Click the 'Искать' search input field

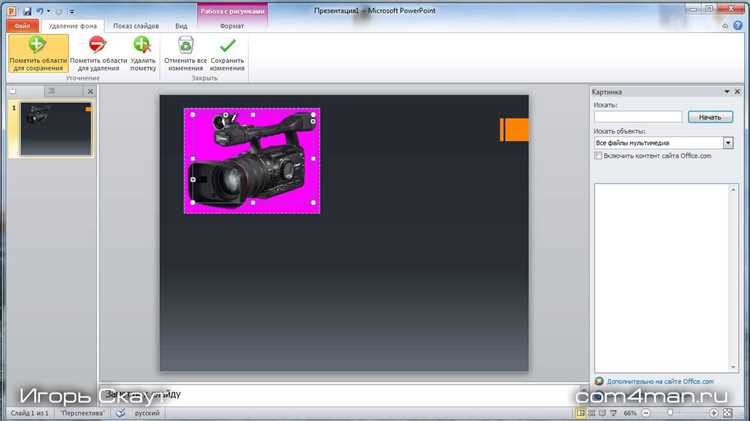(638, 117)
